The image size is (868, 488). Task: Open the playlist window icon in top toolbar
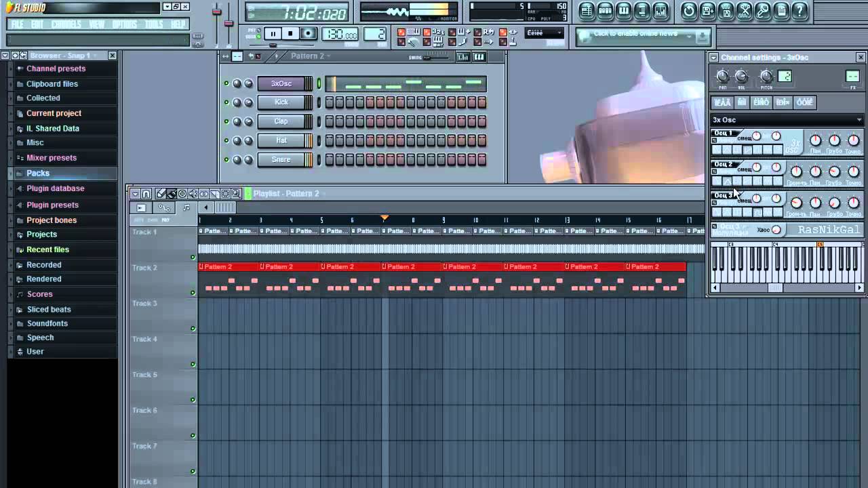pos(587,10)
